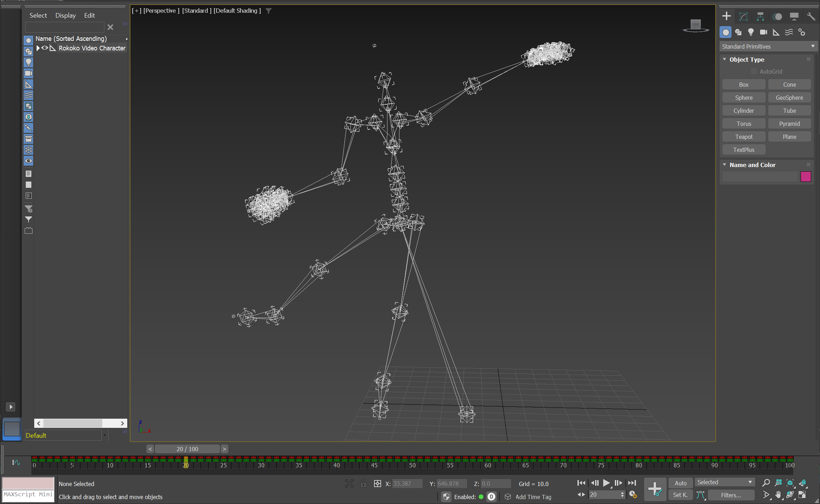The height and width of the screenshot is (504, 820).
Task: Expand the Rokoko Video Character tree node
Action: (38, 48)
